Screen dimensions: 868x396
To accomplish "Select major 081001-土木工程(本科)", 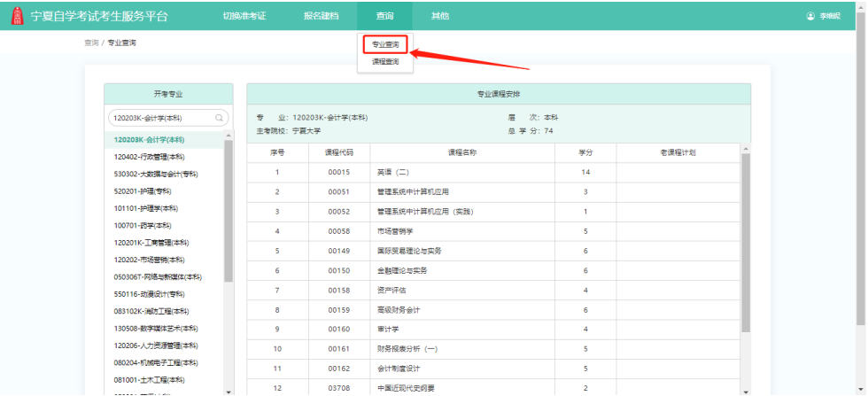I will [149, 380].
